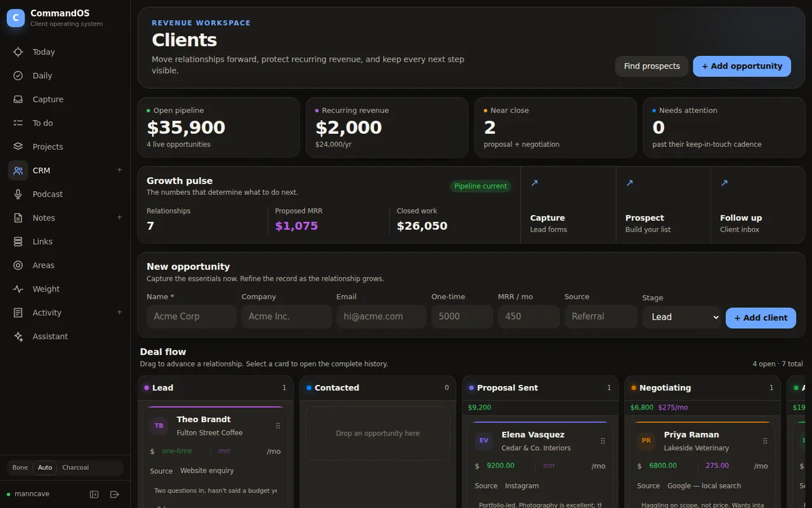The height and width of the screenshot is (508, 812).
Task: Open the Podcast microphone icon
Action: (18, 194)
